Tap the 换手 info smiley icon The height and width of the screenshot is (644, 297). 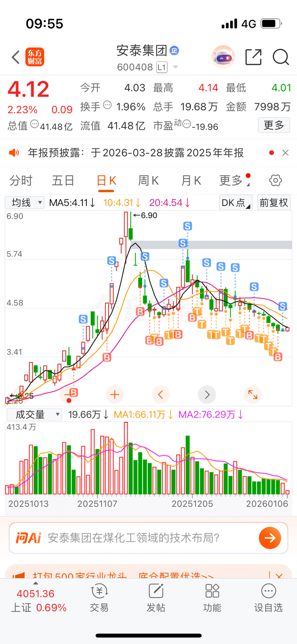108,105
